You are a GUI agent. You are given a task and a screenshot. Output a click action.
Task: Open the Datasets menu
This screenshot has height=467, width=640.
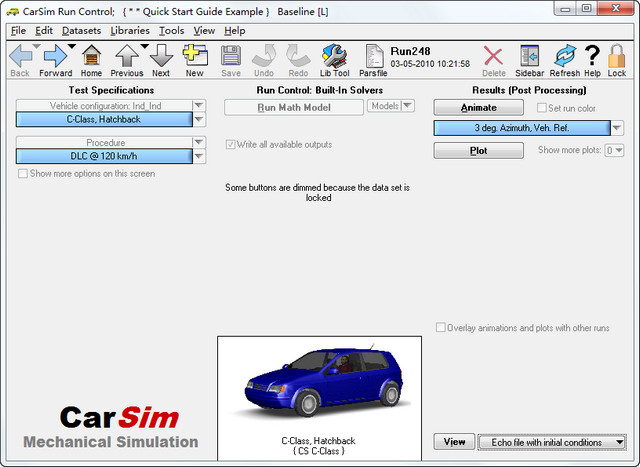click(81, 31)
